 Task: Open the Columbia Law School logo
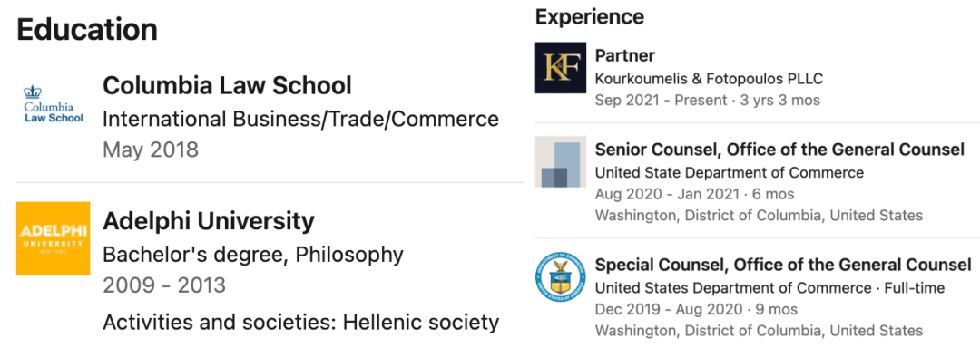pos(54,103)
